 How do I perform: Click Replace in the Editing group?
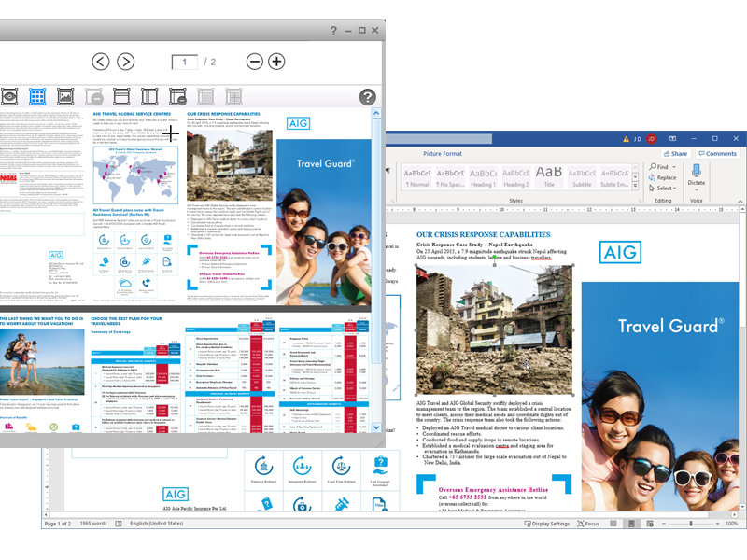(662, 177)
